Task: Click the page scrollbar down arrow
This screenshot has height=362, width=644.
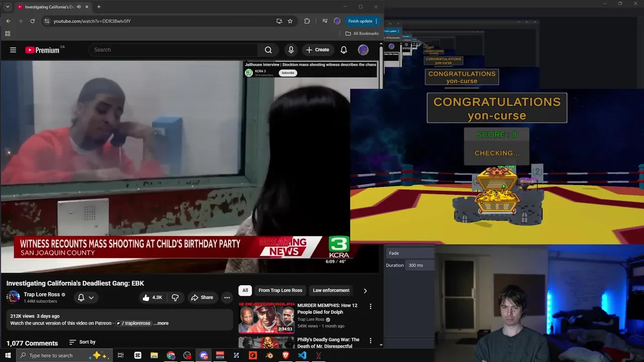Action: (381, 345)
